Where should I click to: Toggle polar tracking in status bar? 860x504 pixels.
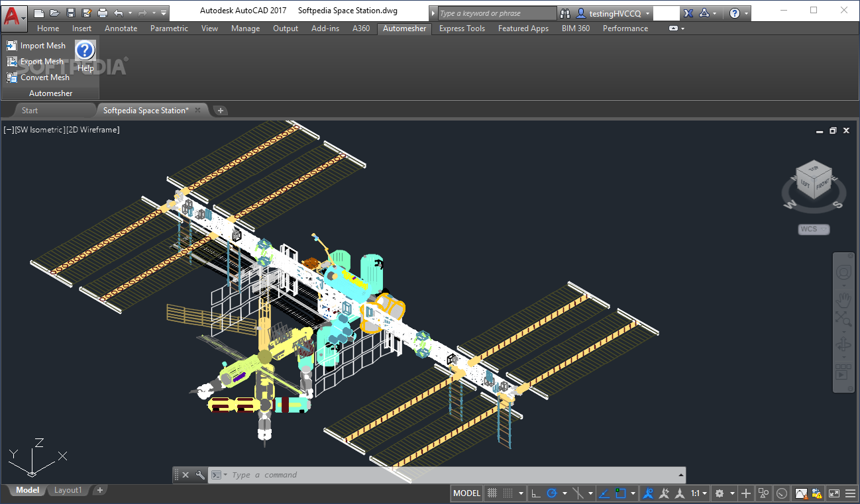click(551, 493)
